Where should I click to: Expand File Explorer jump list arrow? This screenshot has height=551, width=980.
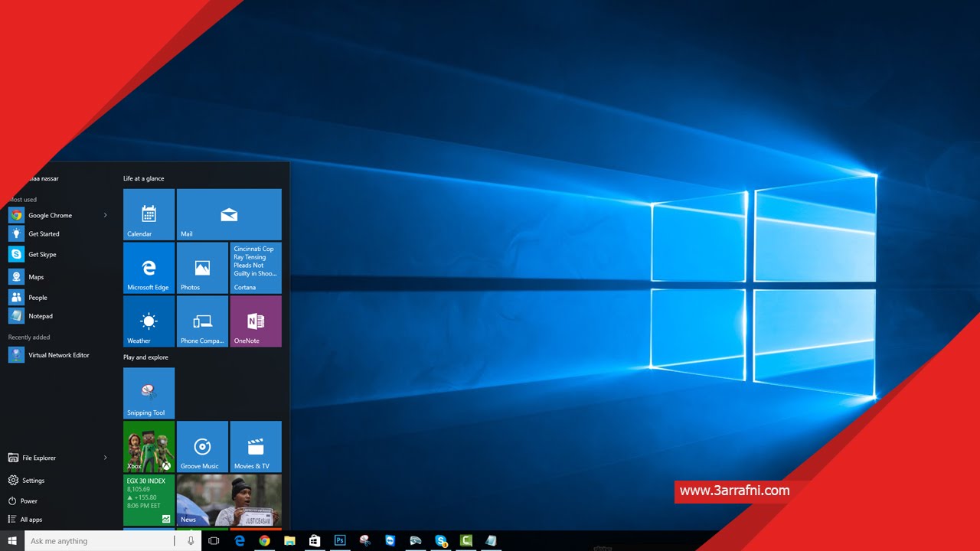click(106, 458)
